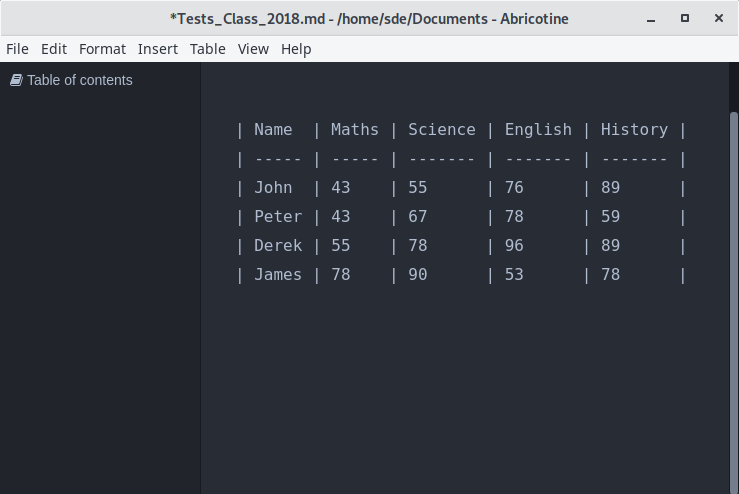
Task: Click the Peter cell in the table
Action: pos(278,217)
